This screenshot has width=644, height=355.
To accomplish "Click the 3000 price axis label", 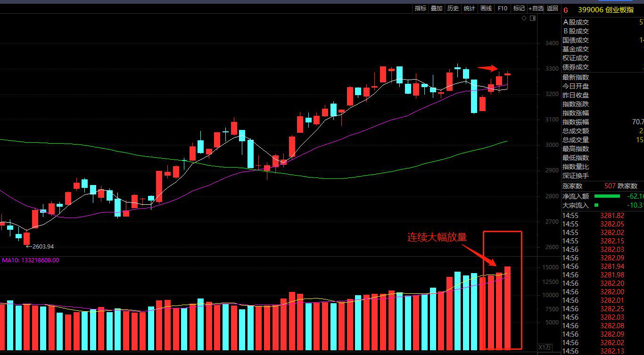I will pos(552,145).
